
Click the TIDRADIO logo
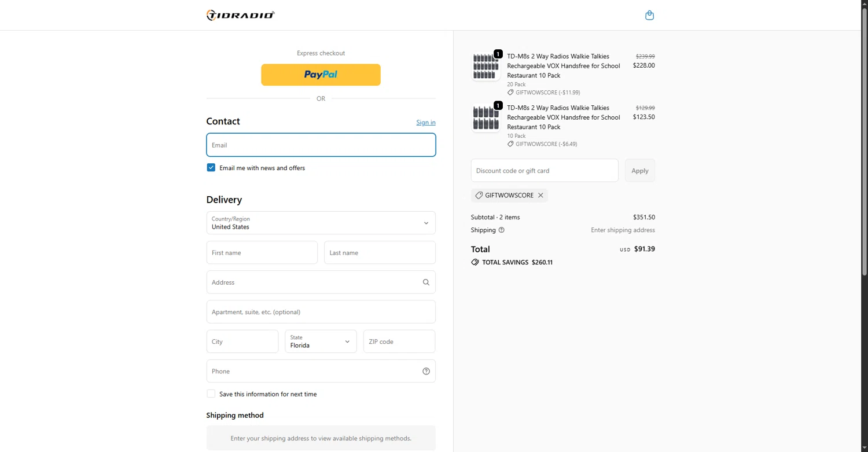click(x=240, y=15)
